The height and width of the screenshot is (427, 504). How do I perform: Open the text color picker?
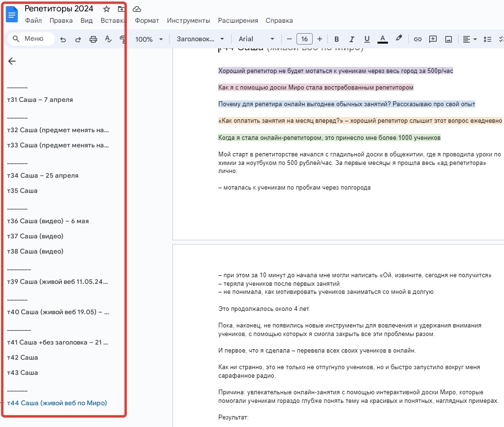[382, 39]
